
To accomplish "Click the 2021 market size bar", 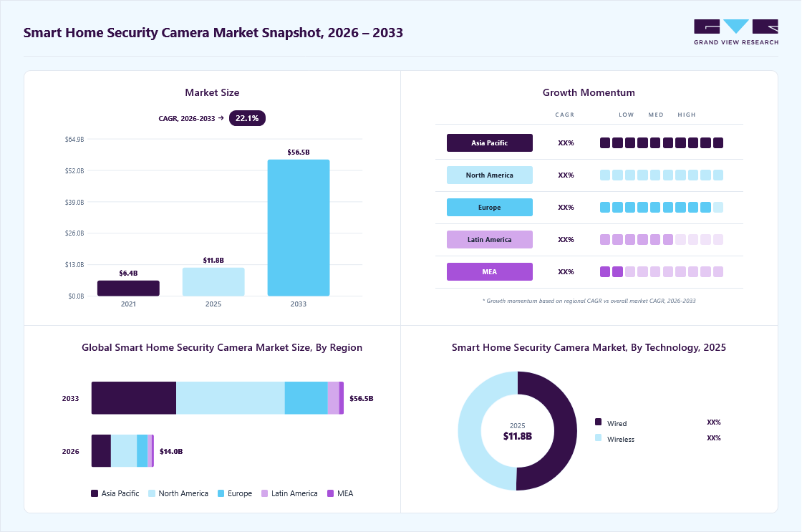I will 128,288.
